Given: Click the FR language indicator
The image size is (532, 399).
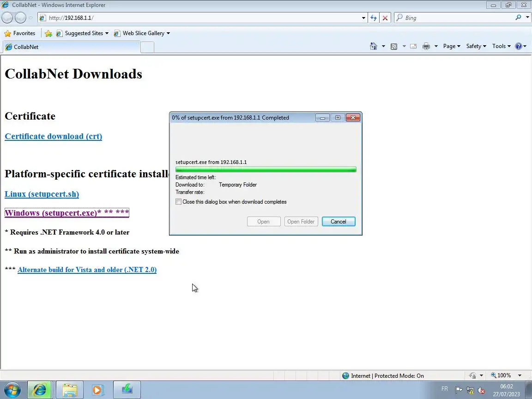Looking at the screenshot, I should pos(445,389).
